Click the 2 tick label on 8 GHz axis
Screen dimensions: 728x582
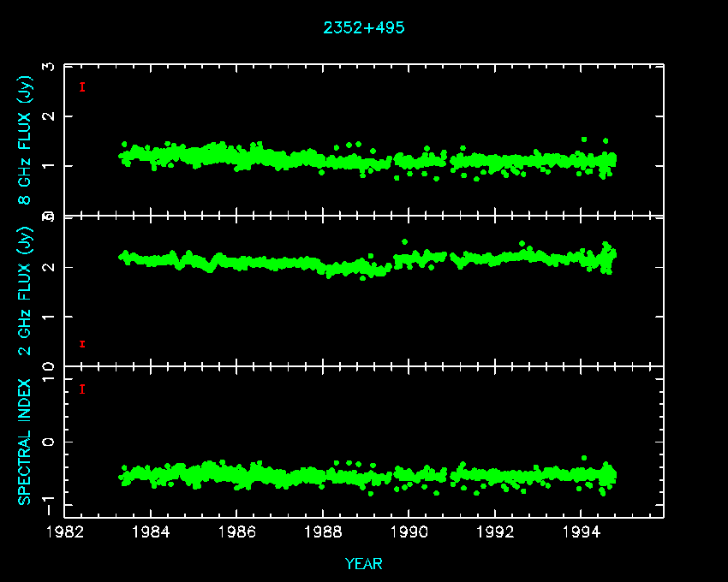tap(50, 116)
